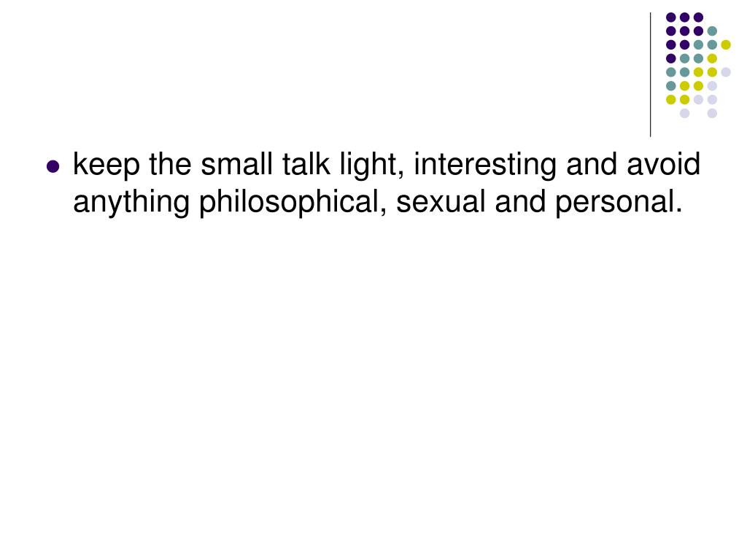The image size is (747, 560).
Task: Click the last 'and' before 'personal'
Action: tap(520, 201)
